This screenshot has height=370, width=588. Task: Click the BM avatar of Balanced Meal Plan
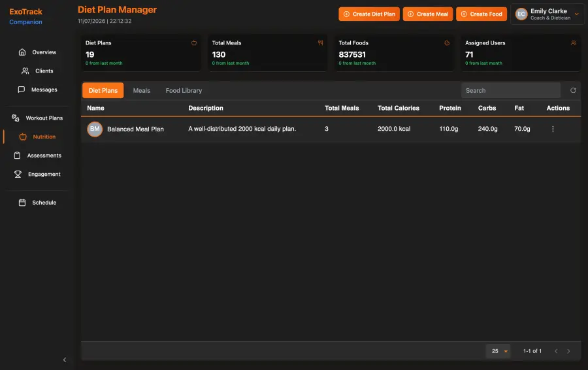[x=95, y=129]
